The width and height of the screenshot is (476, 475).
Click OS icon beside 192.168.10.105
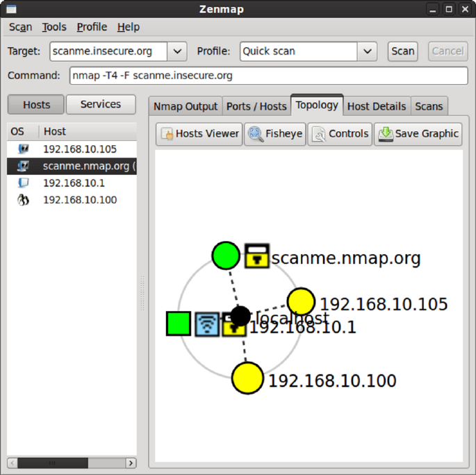coord(24,149)
